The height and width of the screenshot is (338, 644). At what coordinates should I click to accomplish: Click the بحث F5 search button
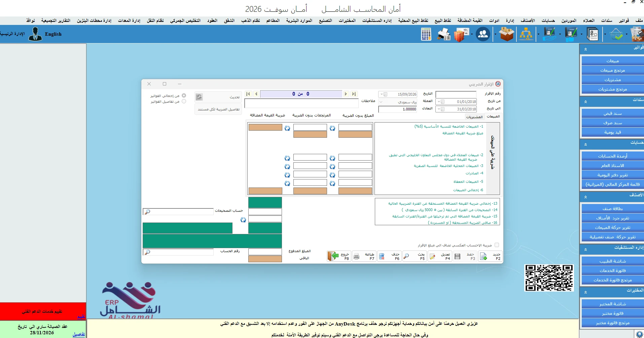point(415,256)
